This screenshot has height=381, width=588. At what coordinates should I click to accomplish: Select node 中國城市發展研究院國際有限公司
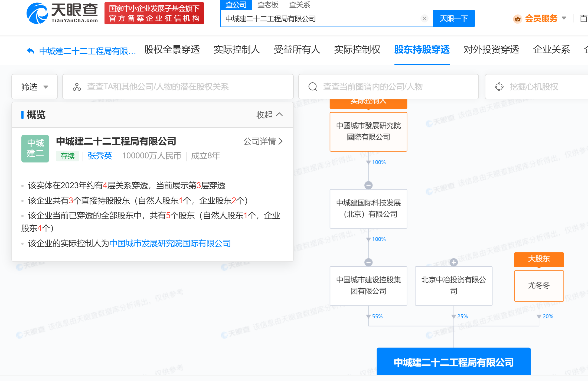(x=368, y=132)
